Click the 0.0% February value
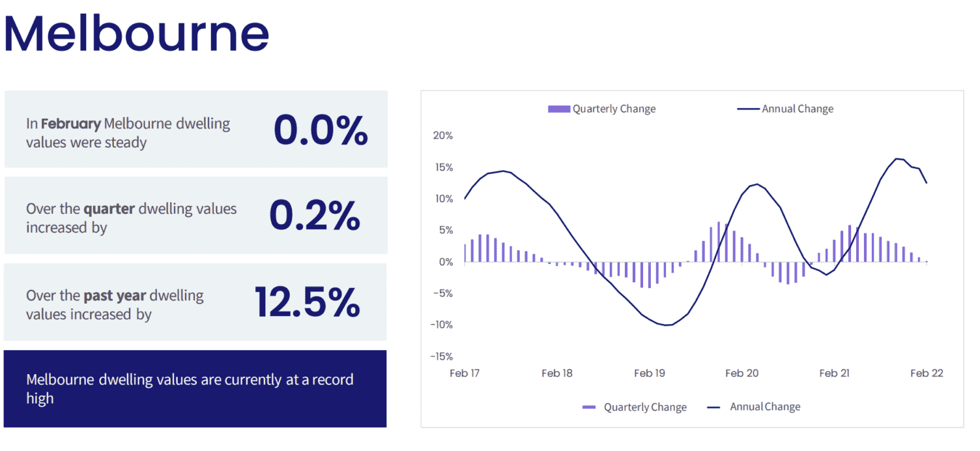The image size is (980, 451). coord(321,130)
